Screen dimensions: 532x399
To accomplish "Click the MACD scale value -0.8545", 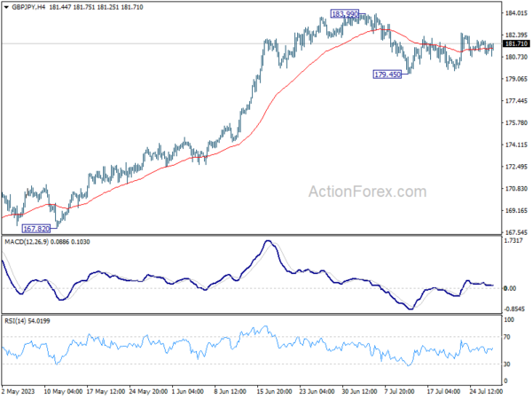I will click(x=514, y=309).
